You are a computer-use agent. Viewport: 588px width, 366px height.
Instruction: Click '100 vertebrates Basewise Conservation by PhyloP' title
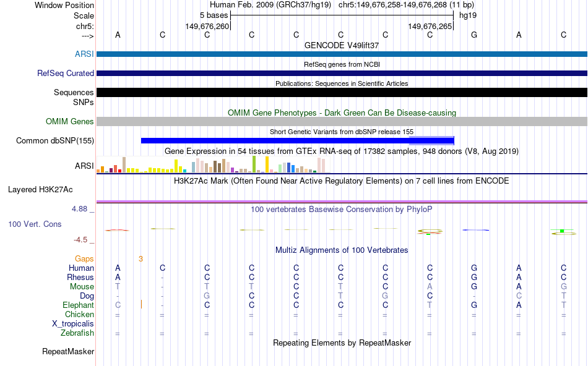click(x=342, y=209)
